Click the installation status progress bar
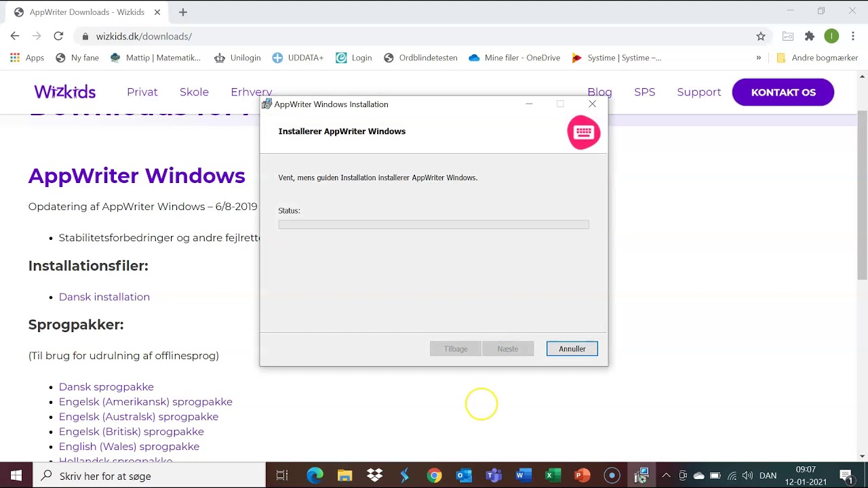 click(x=433, y=224)
